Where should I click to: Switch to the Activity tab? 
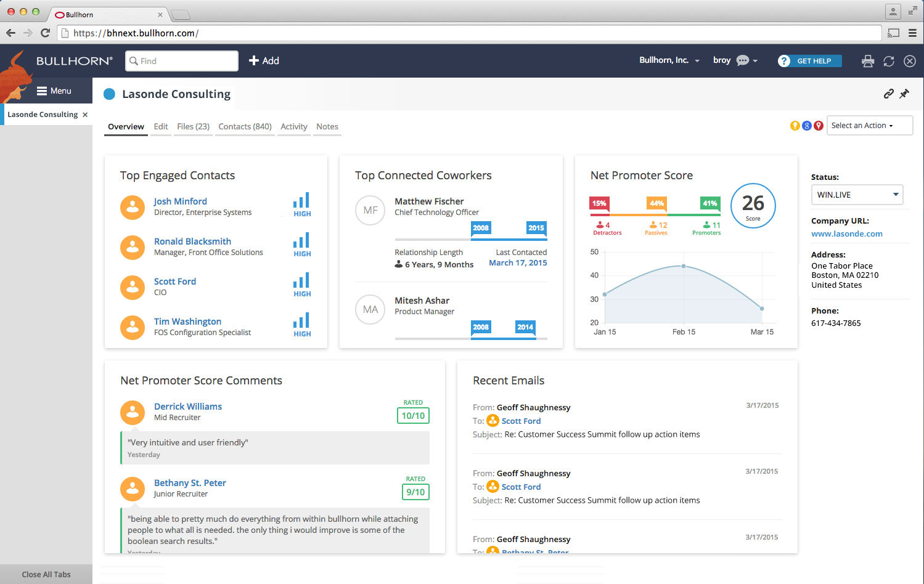[x=294, y=126]
